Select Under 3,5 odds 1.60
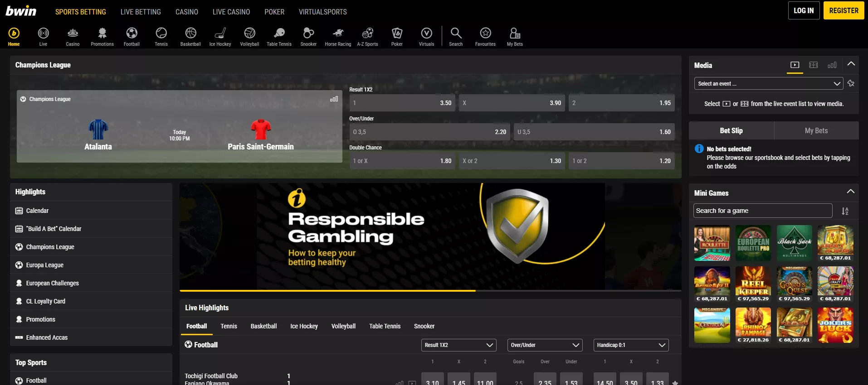868x385 pixels. pyautogui.click(x=594, y=132)
